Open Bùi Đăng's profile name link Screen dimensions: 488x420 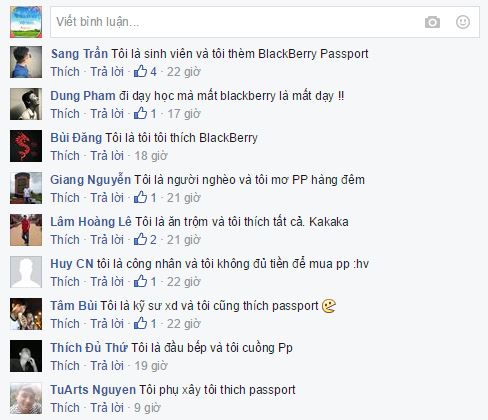[76, 138]
